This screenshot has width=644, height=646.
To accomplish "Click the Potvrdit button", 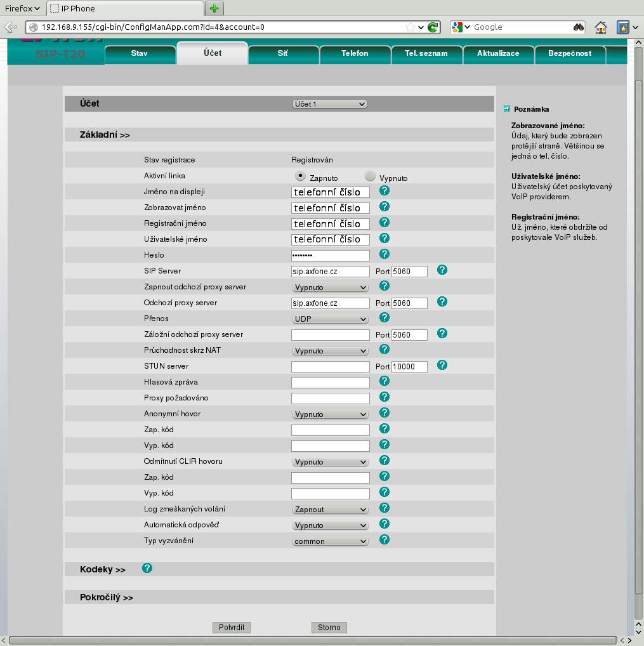I will coord(232,628).
